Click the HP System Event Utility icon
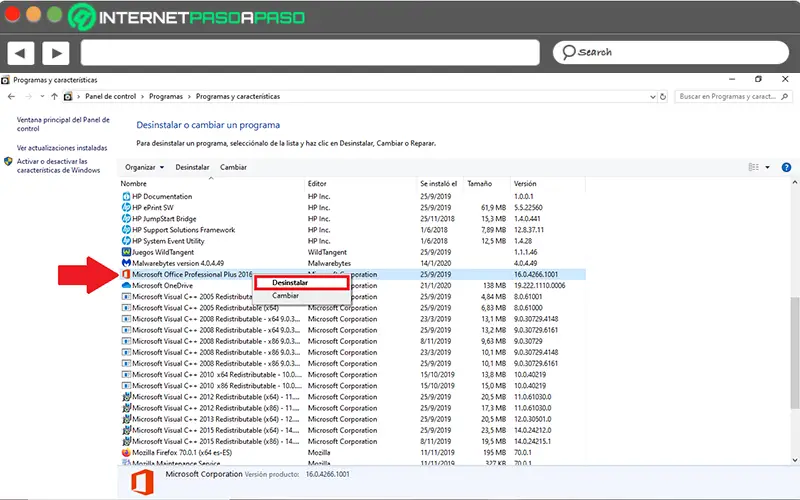 [126, 241]
